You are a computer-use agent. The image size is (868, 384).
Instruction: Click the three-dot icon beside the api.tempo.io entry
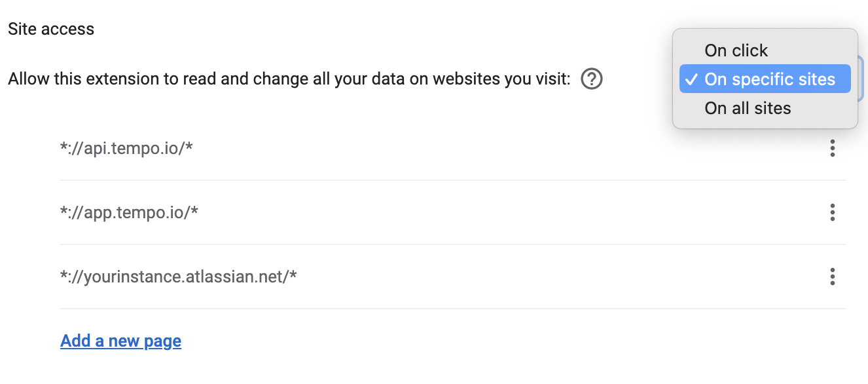coord(832,148)
